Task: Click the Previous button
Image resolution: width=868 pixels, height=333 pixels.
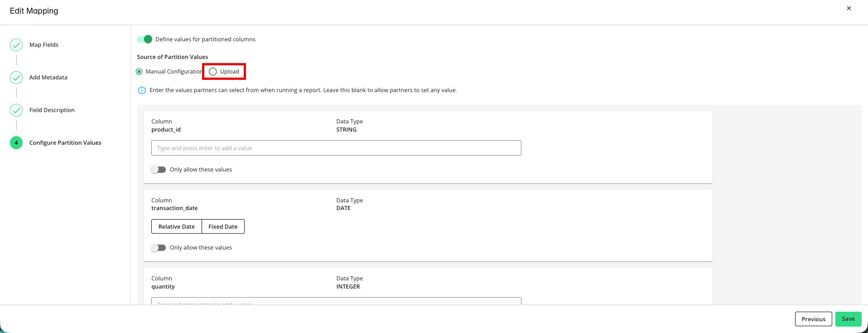Action: 814,319
